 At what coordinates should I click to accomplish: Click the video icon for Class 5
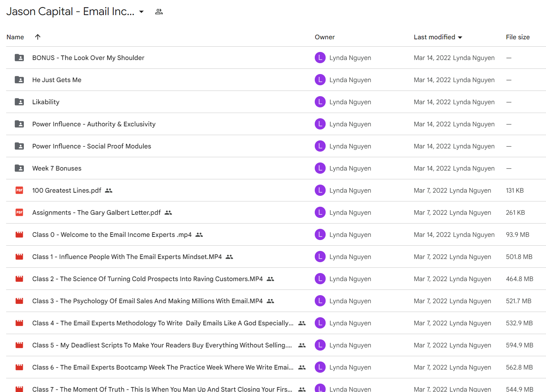(19, 345)
